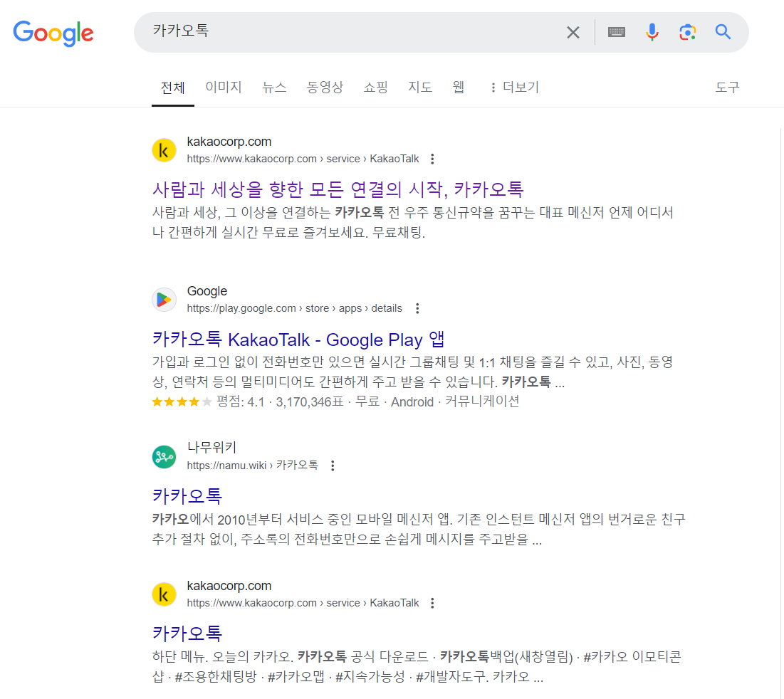Switch to the 동영상 tab
784x699 pixels.
pos(325,88)
